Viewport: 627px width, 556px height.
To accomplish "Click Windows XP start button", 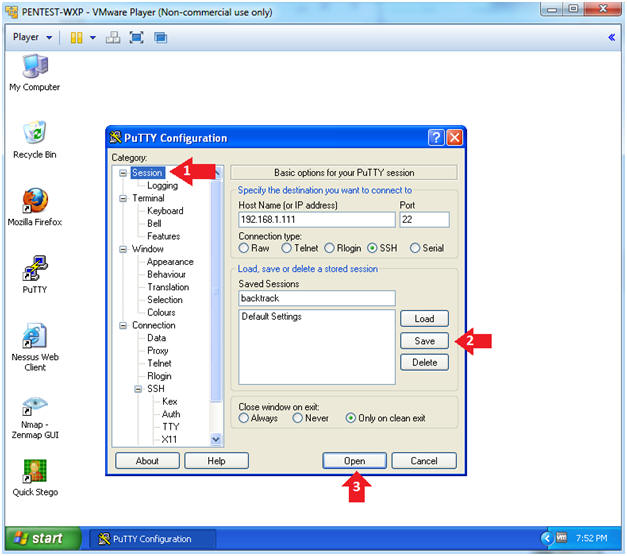I will point(43,538).
